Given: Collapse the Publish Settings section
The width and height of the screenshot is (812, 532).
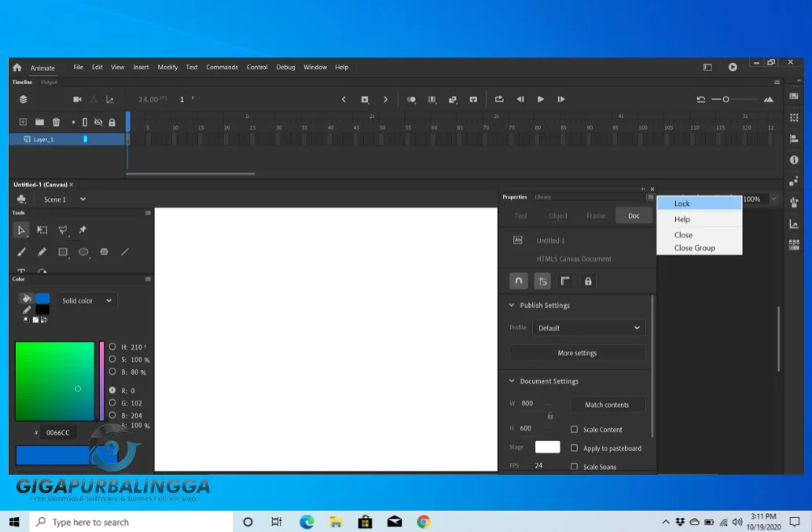Looking at the screenshot, I should click(x=512, y=306).
